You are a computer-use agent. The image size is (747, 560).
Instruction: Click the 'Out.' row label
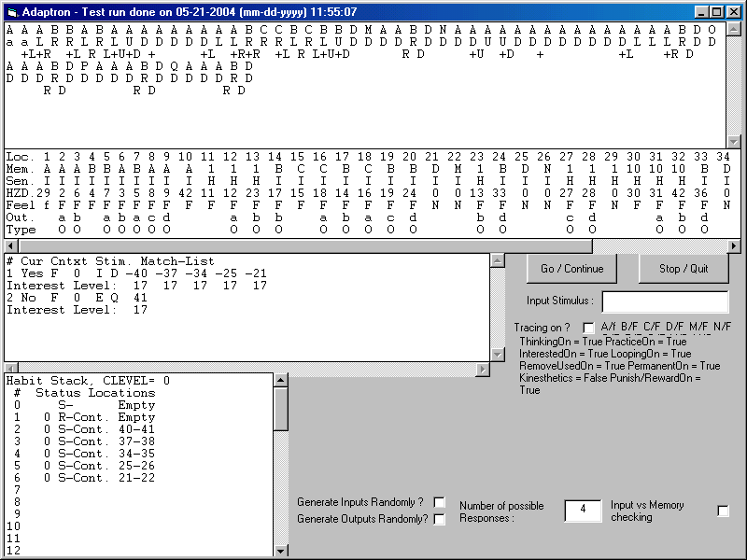pos(21,217)
